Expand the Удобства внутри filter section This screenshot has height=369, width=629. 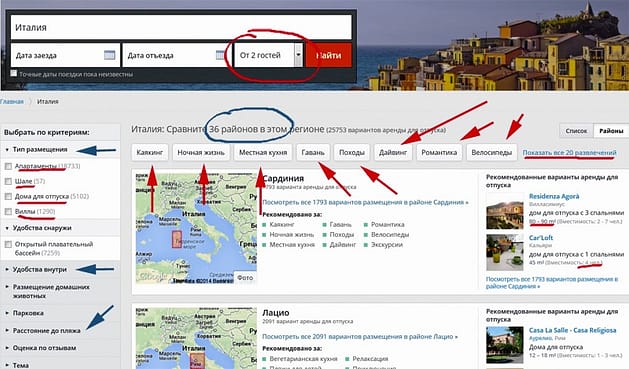pyautogui.click(x=40, y=270)
